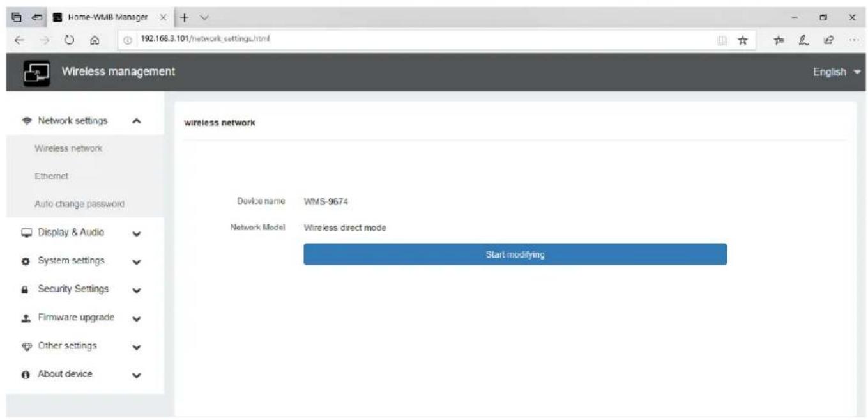The width and height of the screenshot is (868, 420).
Task: Open the reading view icon in address bar
Action: pyautogui.click(x=722, y=40)
